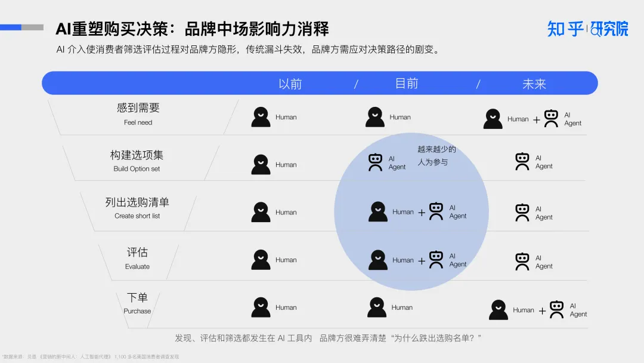Pick the AI Agent robot icon in 未来 Create short list row
This screenshot has height=363, width=644.
pos(522,213)
